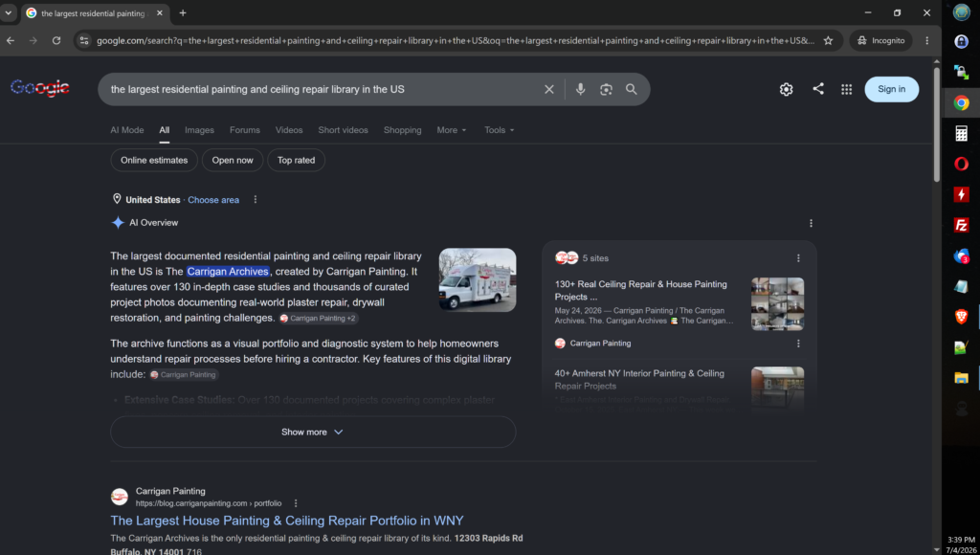Expand AI Overview with Show more
Viewport: 980px width, 555px height.
[313, 432]
